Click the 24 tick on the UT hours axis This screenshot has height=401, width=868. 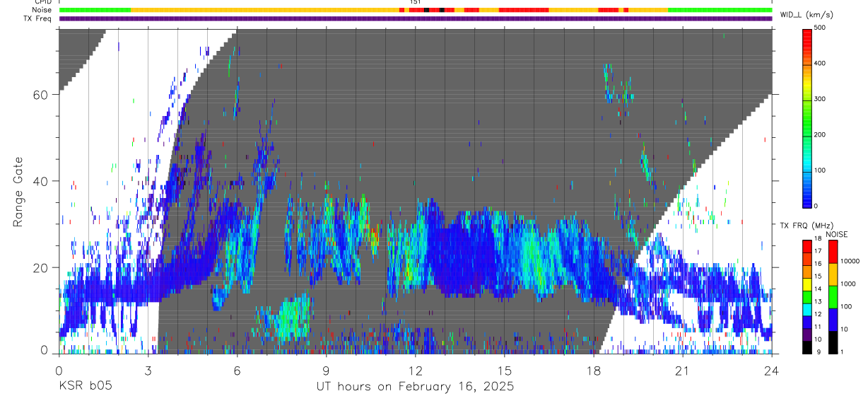click(772, 371)
